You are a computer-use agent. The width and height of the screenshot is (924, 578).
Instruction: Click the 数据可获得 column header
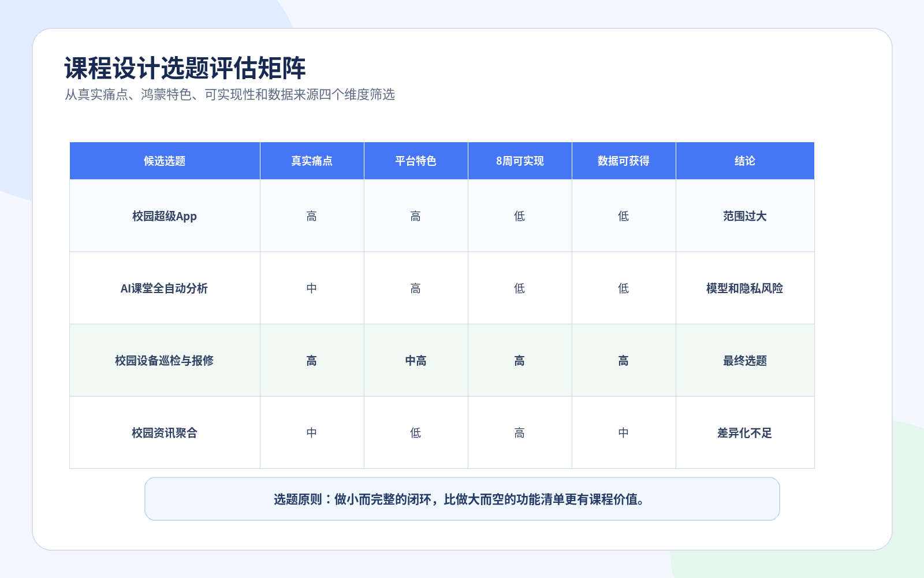click(x=624, y=161)
